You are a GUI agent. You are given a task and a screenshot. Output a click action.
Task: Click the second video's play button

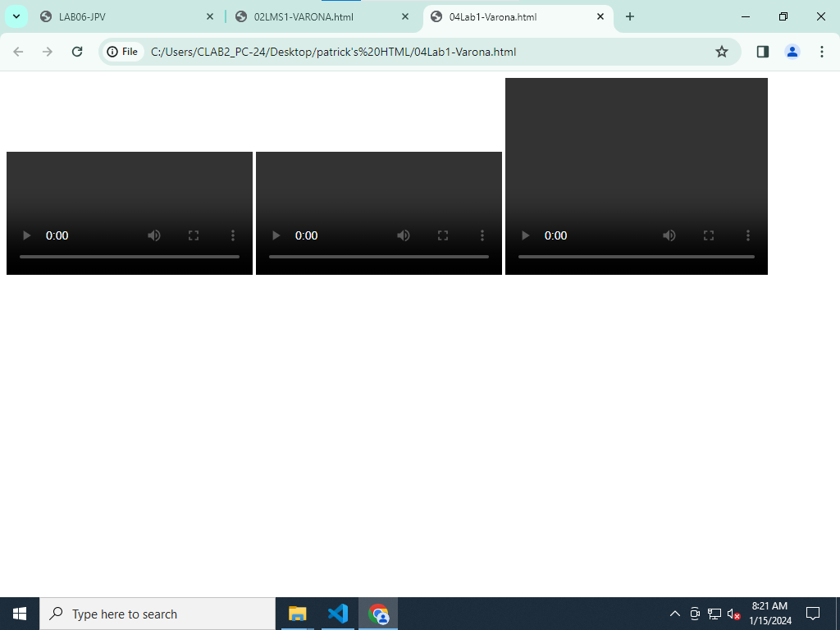pos(276,235)
